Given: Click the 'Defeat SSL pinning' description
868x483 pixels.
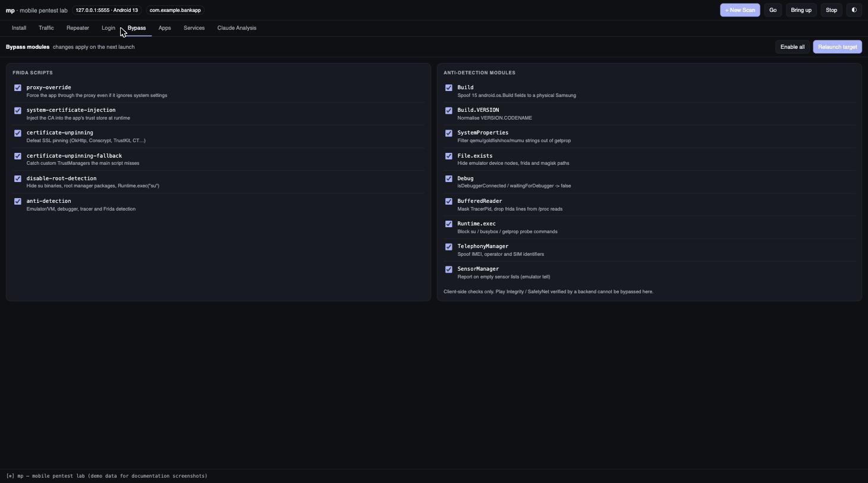Looking at the screenshot, I should coord(86,140).
